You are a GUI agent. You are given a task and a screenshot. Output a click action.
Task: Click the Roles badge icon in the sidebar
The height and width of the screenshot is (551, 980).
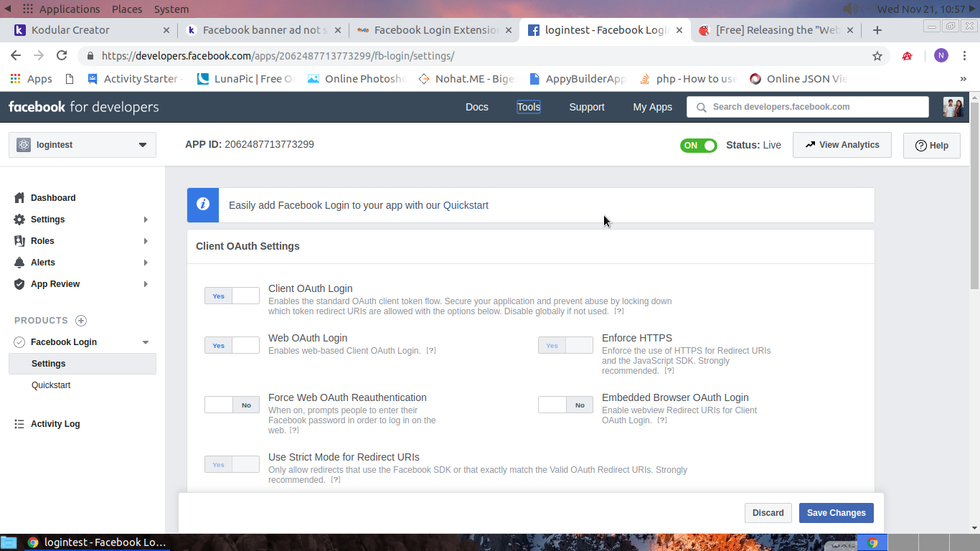(x=19, y=240)
